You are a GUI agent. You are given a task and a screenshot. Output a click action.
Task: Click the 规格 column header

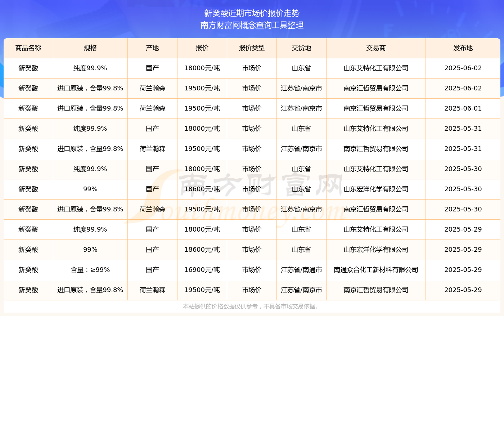pos(90,48)
